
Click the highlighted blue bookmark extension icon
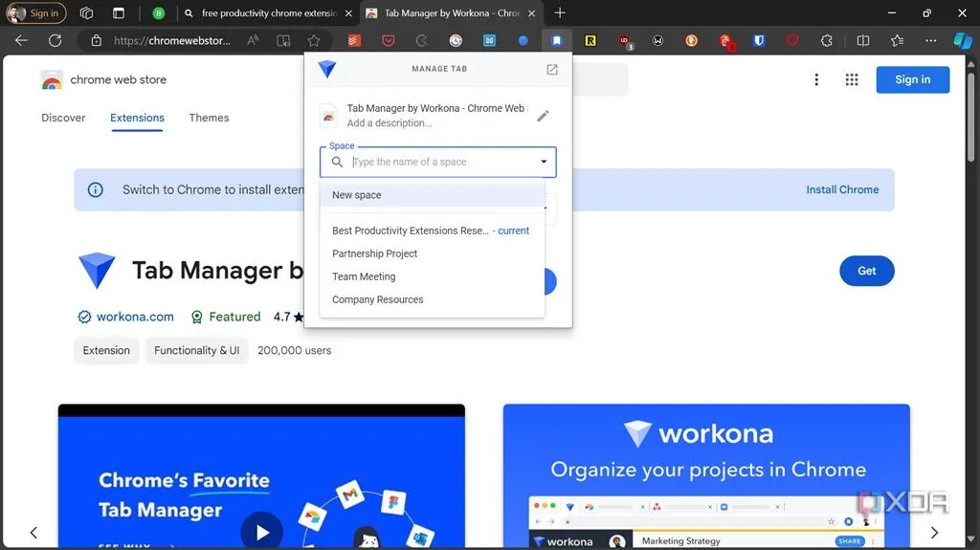click(556, 40)
